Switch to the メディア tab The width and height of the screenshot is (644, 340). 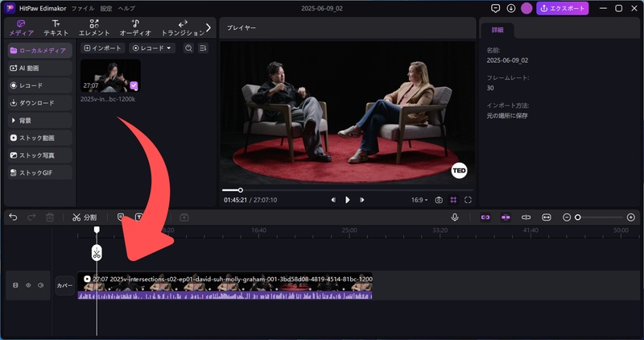tap(22, 27)
